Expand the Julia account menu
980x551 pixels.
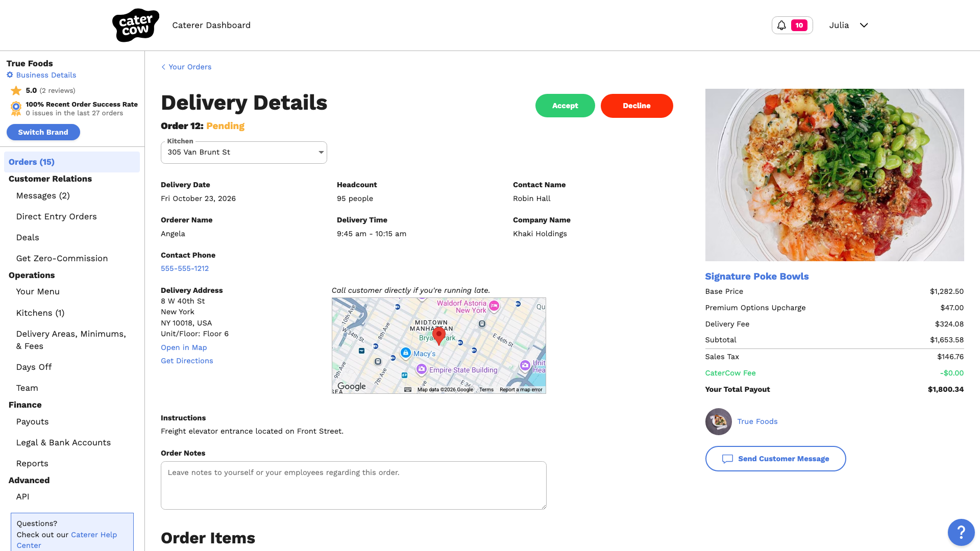[x=848, y=25]
